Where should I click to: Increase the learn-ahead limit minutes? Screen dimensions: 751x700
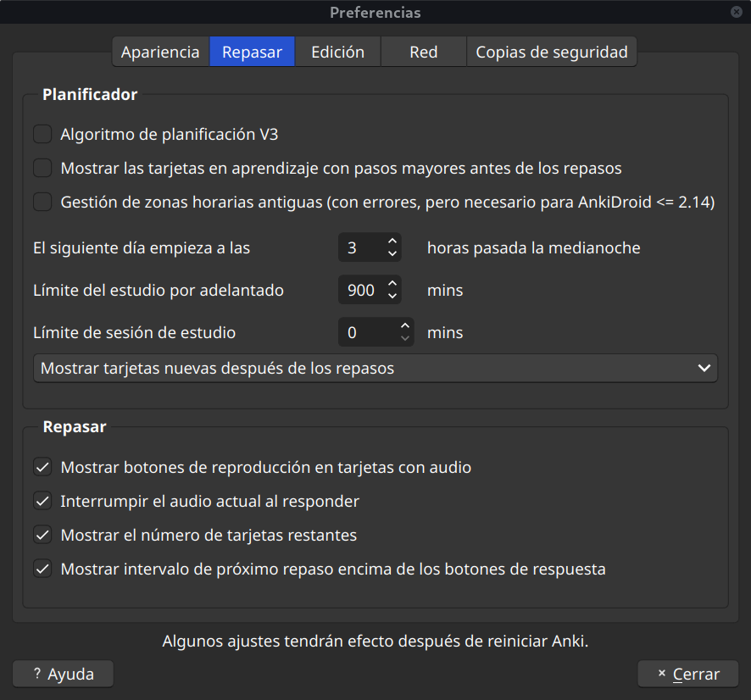(x=392, y=285)
